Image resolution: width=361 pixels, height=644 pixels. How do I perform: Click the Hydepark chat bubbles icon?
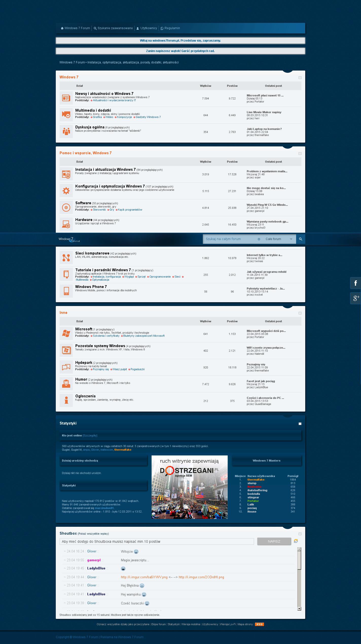[x=66, y=367]
